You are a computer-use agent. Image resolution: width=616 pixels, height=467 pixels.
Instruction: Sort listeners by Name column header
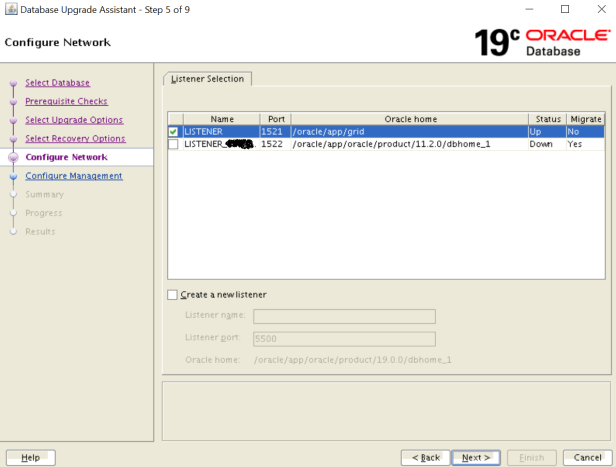(221, 119)
